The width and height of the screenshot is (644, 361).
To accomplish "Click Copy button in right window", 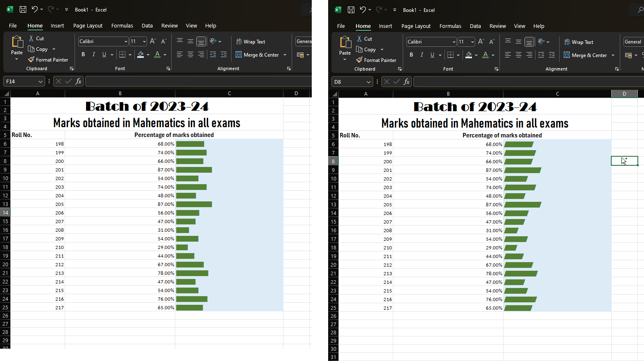I will (366, 49).
